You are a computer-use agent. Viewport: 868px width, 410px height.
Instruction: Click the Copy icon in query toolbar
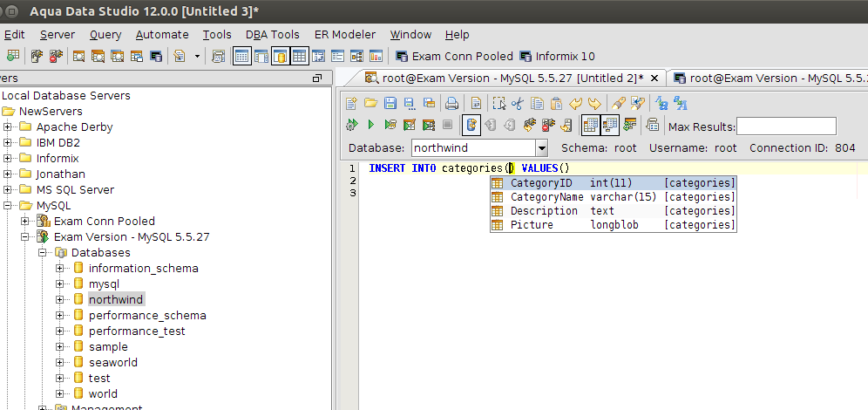pyautogui.click(x=537, y=103)
